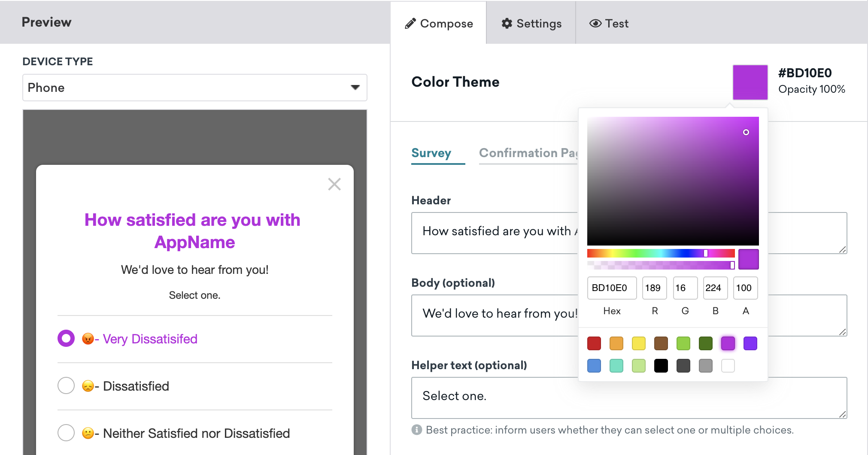Click the G value field showing 16

coord(685,288)
